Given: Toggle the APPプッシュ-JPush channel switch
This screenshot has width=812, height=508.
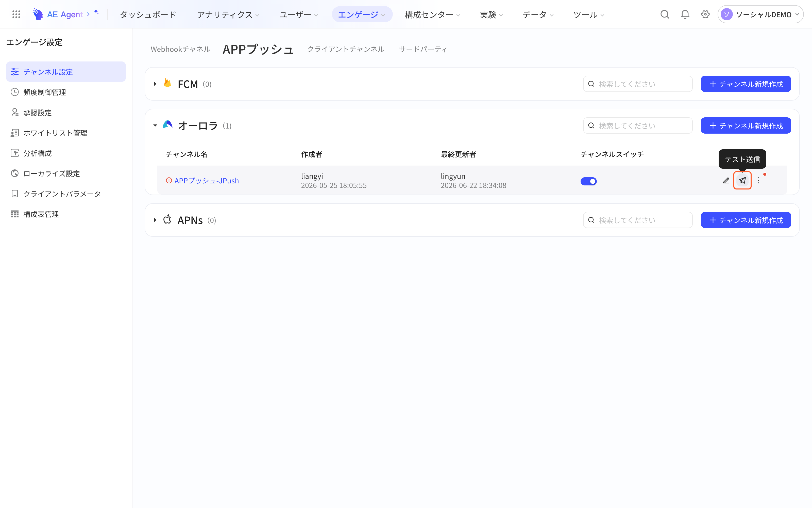Looking at the screenshot, I should 588,181.
